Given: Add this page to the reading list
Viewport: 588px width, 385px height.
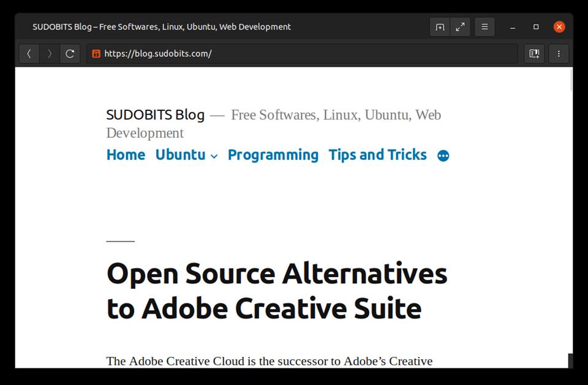Looking at the screenshot, I should coord(533,53).
